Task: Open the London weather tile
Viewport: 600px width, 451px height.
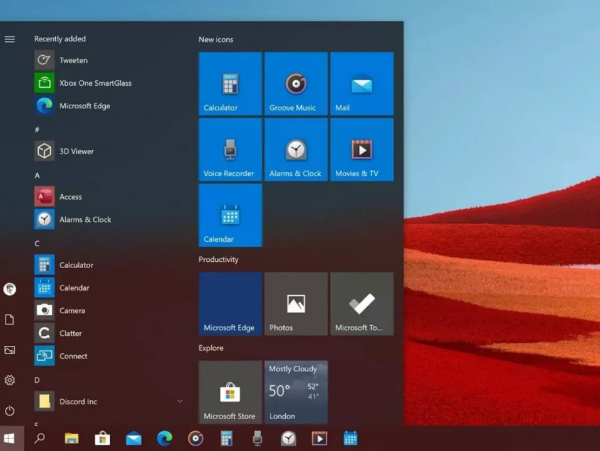Action: point(296,392)
